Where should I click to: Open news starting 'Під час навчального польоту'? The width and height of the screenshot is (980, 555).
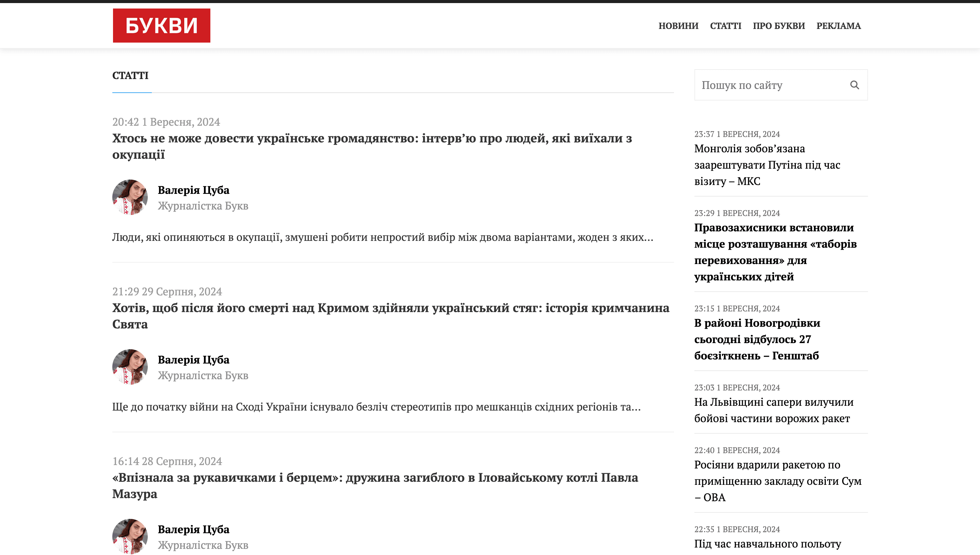coord(768,544)
